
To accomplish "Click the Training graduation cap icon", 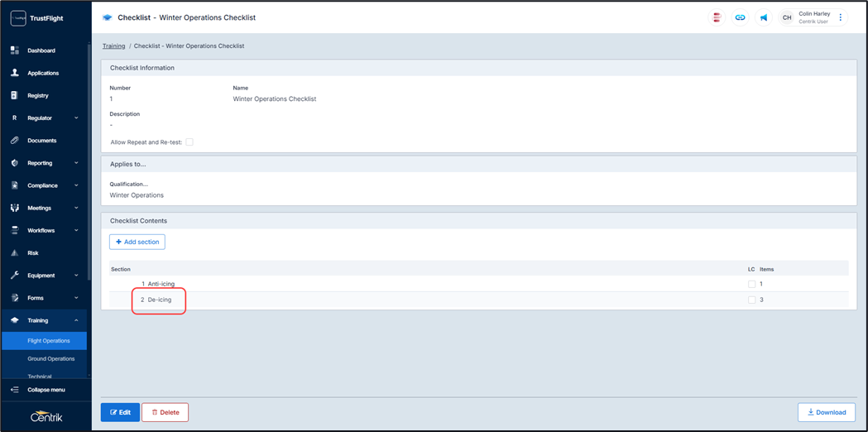I will pos(15,320).
